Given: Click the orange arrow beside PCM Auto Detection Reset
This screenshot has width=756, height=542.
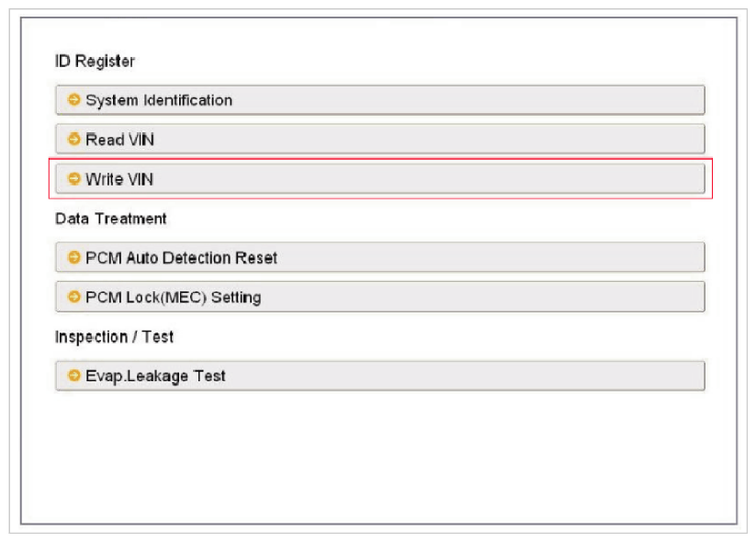Looking at the screenshot, I should [x=74, y=258].
